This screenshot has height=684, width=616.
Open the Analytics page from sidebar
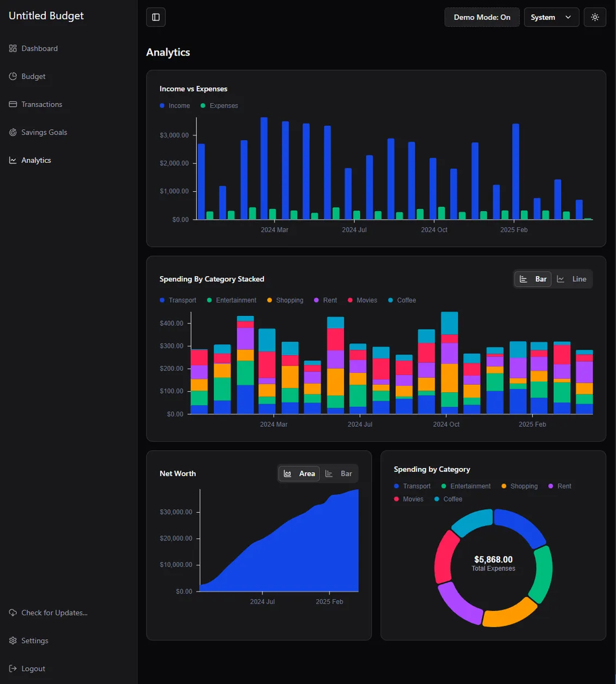pyautogui.click(x=36, y=160)
